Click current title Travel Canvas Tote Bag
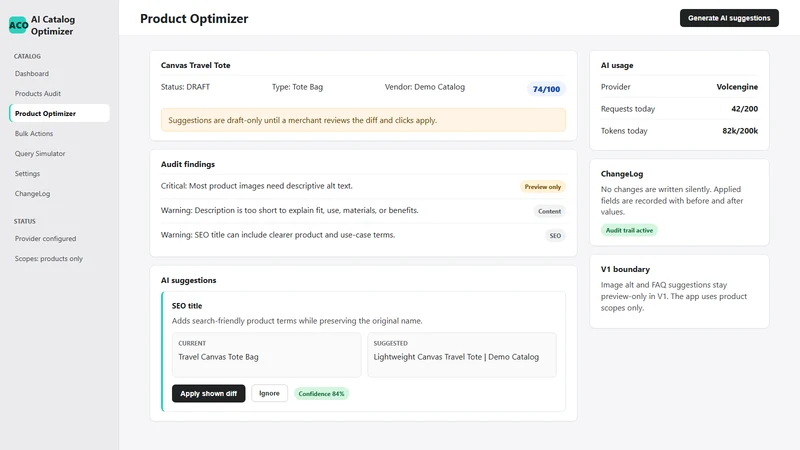The height and width of the screenshot is (450, 800). (x=218, y=357)
